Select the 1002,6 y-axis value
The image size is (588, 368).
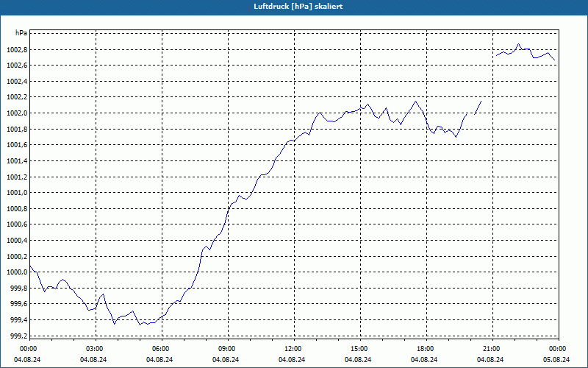17,66
